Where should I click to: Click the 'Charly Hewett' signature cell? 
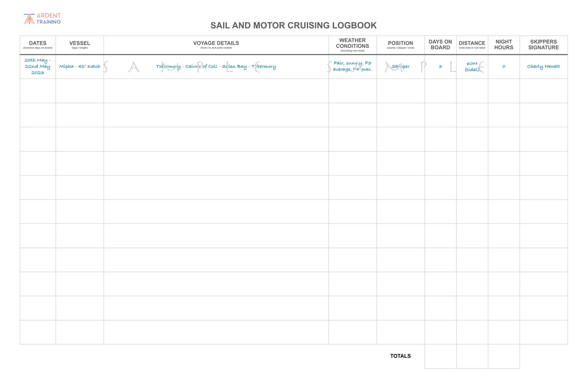click(x=543, y=67)
